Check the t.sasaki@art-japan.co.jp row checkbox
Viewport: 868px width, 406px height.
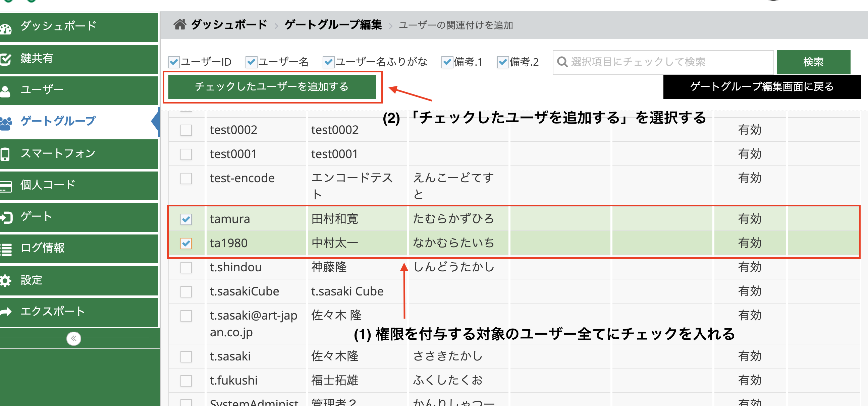186,316
